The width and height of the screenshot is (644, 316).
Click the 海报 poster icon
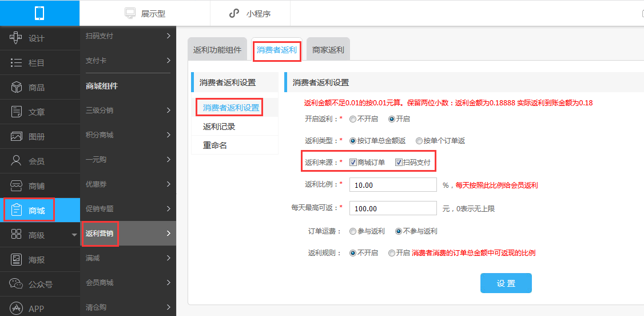point(15,259)
